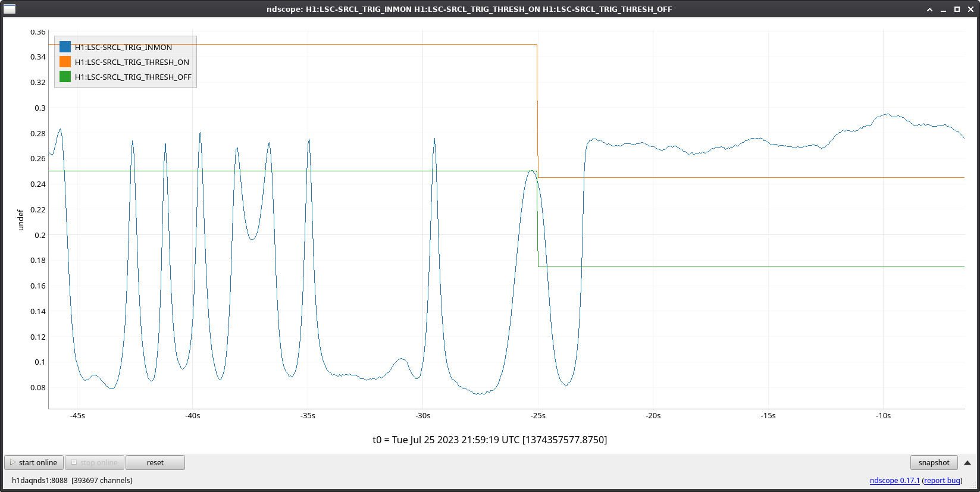Minimize the ndscope window
The height and width of the screenshot is (492, 980).
[x=943, y=9]
